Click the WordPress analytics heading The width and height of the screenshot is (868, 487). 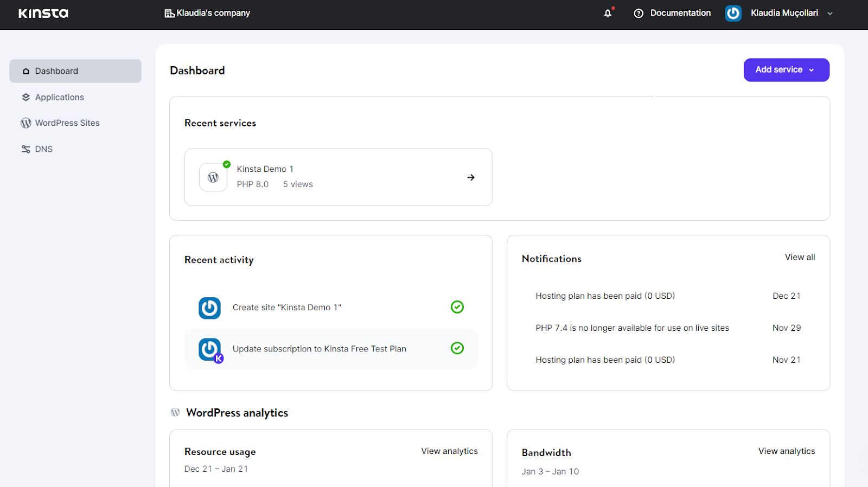[x=237, y=413]
